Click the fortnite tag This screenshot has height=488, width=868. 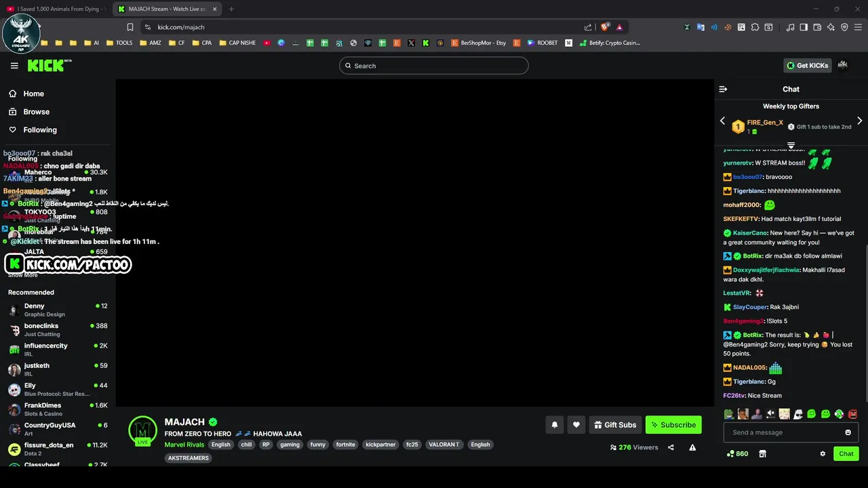(345, 445)
